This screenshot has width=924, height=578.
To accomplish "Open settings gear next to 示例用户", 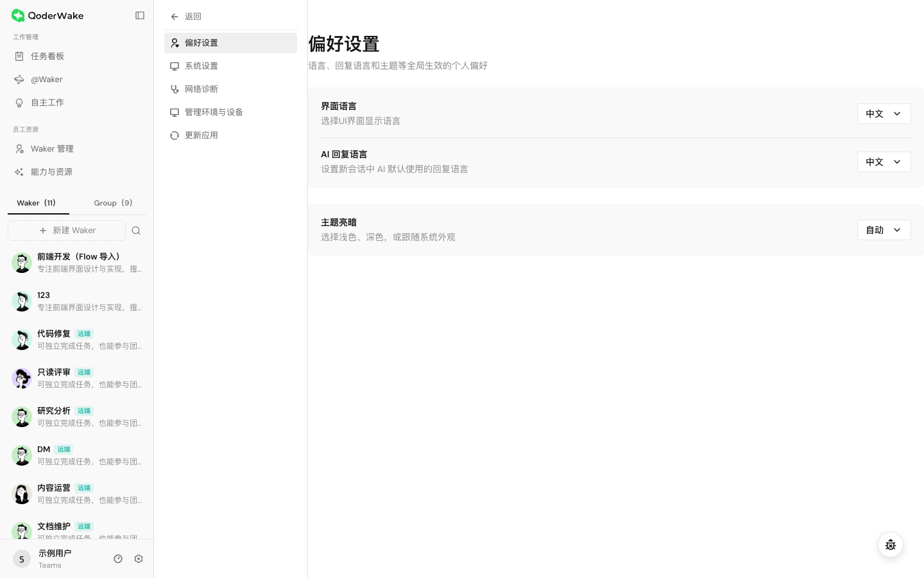I will point(139,559).
